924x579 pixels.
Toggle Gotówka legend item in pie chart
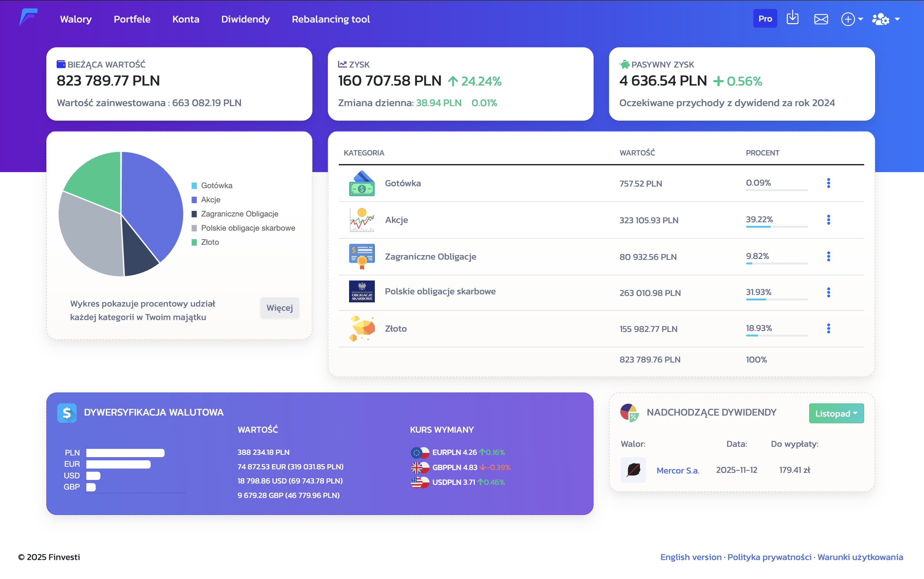point(212,185)
